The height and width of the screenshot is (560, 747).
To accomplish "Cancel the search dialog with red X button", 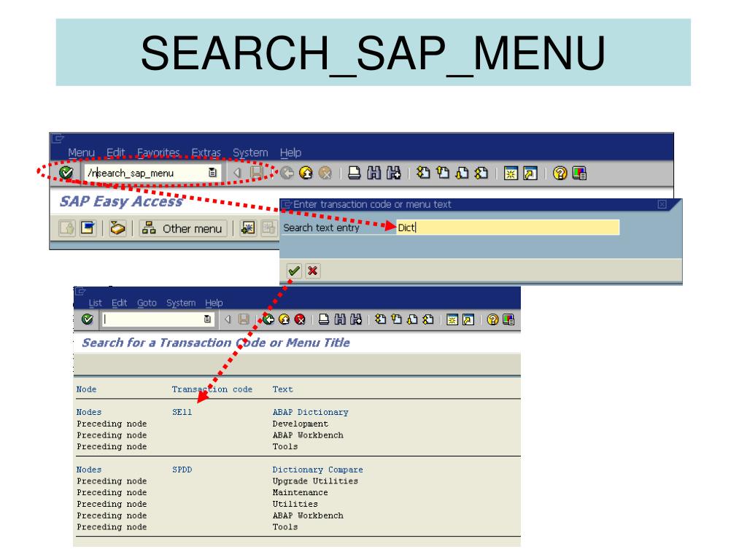I will 312,271.
